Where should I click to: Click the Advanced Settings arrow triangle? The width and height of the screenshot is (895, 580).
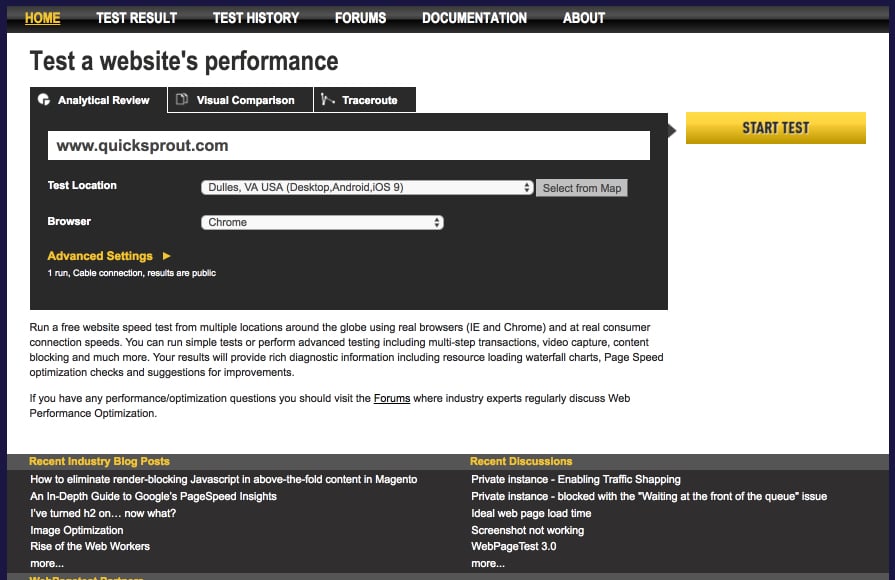(x=167, y=256)
